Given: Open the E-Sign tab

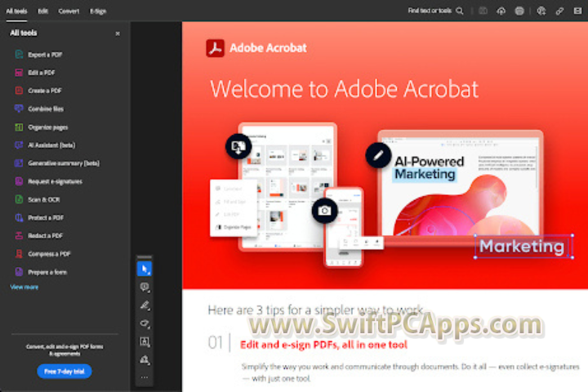Looking at the screenshot, I should click(x=98, y=11).
